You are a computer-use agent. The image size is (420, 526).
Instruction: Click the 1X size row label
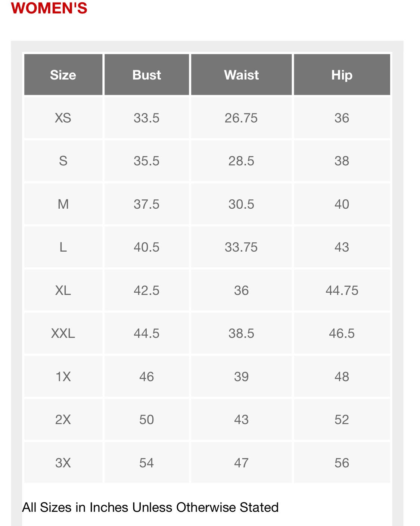tap(63, 377)
